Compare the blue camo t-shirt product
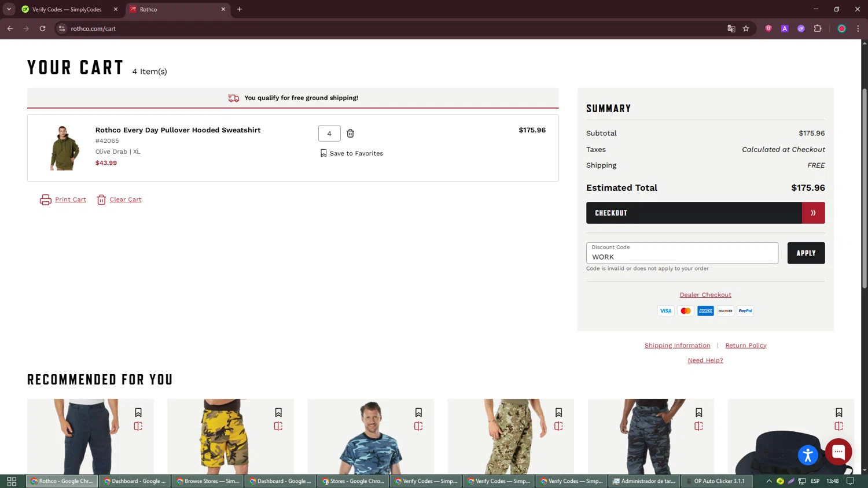Image resolution: width=868 pixels, height=488 pixels. pyautogui.click(x=418, y=426)
